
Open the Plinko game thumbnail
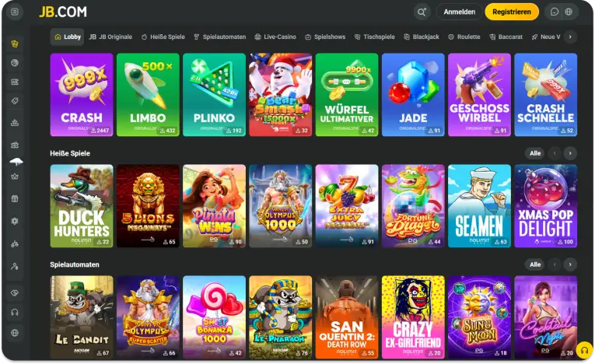point(214,95)
